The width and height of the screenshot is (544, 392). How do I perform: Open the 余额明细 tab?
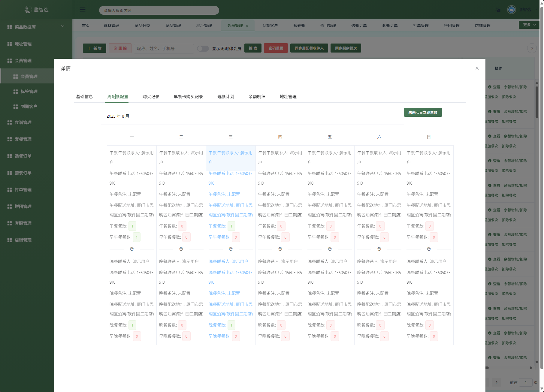point(257,97)
